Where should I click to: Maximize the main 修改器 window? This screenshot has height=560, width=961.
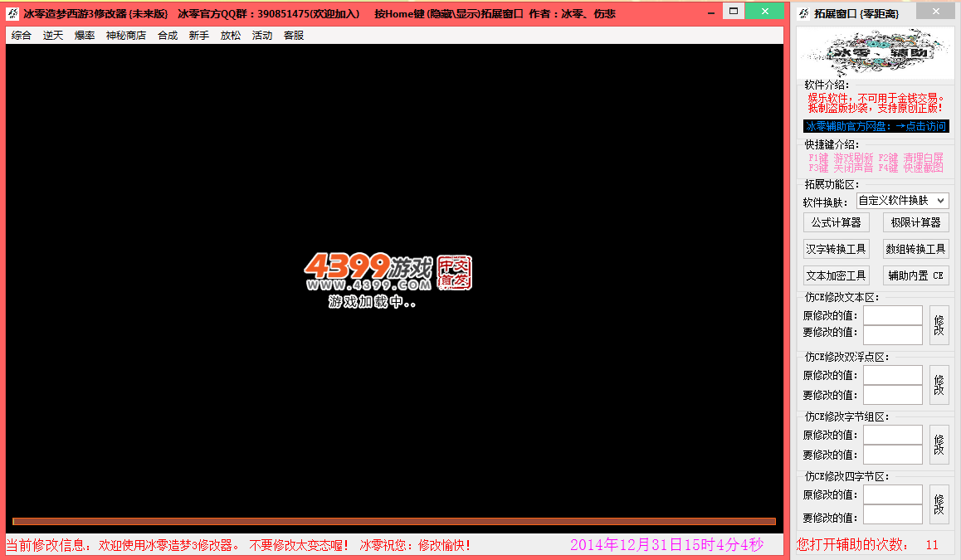(x=734, y=11)
